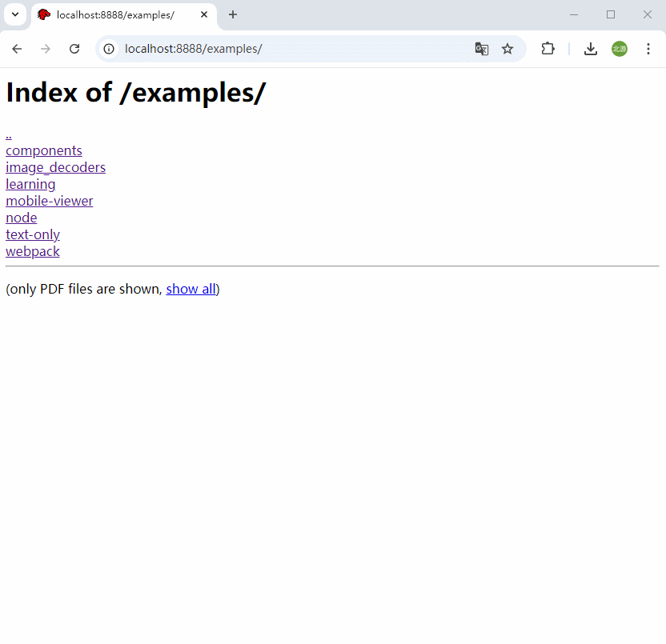The width and height of the screenshot is (666, 644).
Task: Close the localhost:8888/examples/ tab
Action: (204, 14)
